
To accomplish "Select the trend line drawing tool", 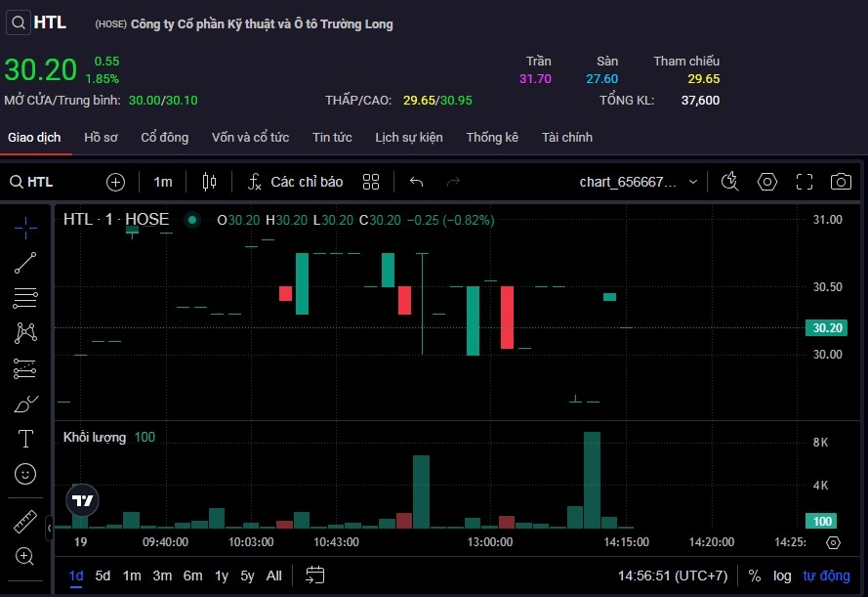I will click(x=26, y=262).
